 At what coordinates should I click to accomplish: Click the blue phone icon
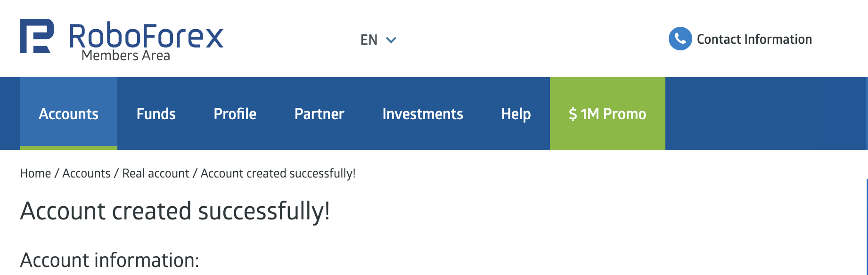680,39
